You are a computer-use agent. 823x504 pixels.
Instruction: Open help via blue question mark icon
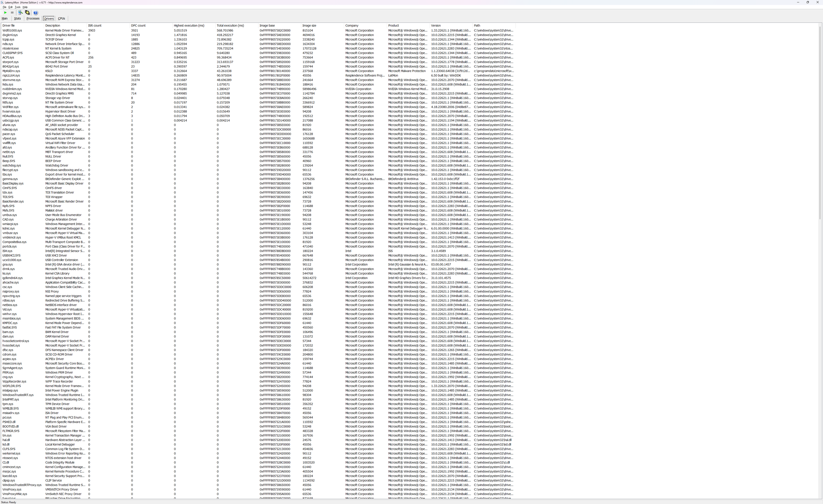pyautogui.click(x=36, y=12)
